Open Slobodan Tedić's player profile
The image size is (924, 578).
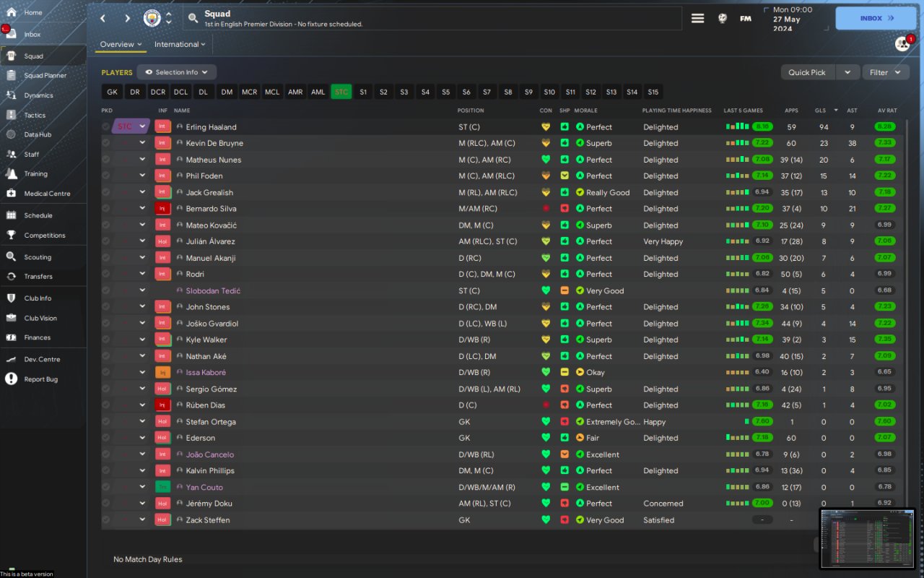(213, 290)
